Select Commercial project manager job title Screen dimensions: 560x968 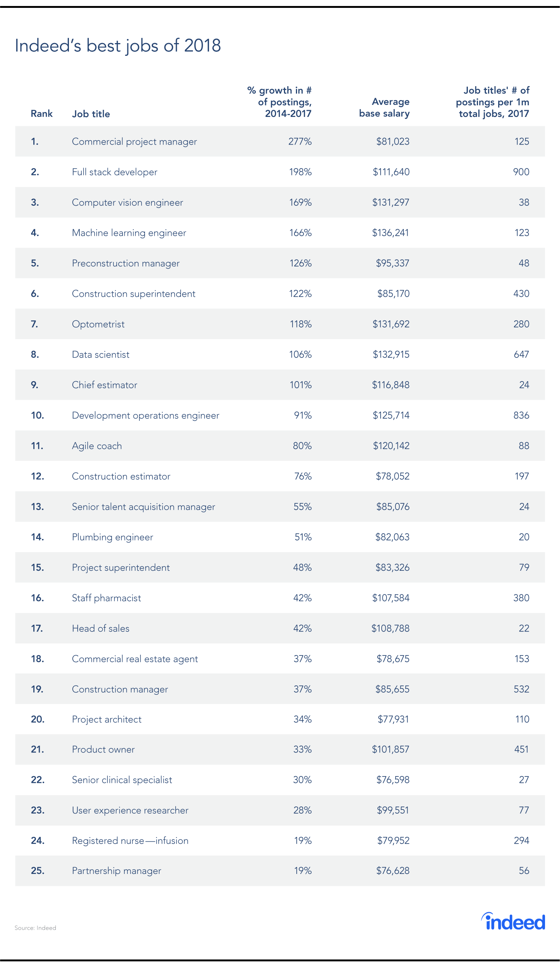[134, 142]
